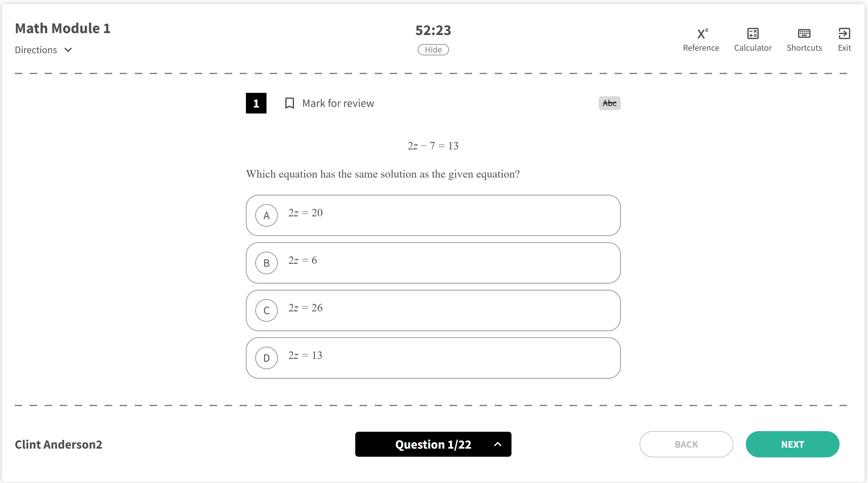Advance using the NEXT button
Viewport: 868px width, 483px height.
pyautogui.click(x=792, y=444)
